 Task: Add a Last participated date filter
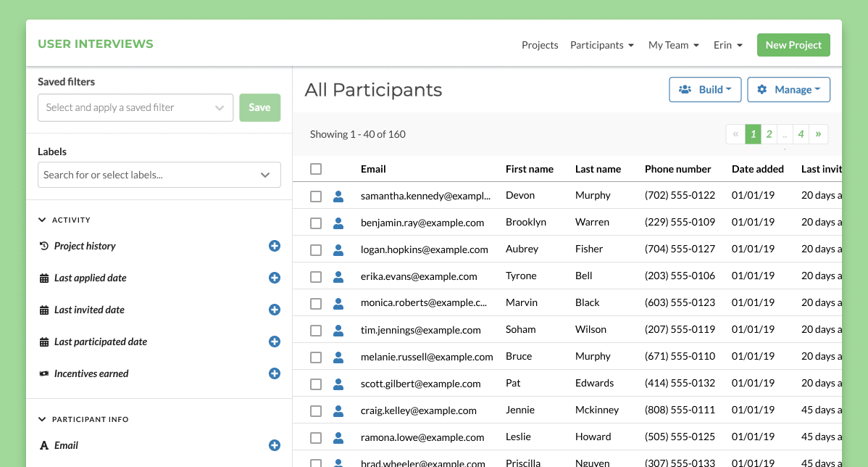point(274,342)
